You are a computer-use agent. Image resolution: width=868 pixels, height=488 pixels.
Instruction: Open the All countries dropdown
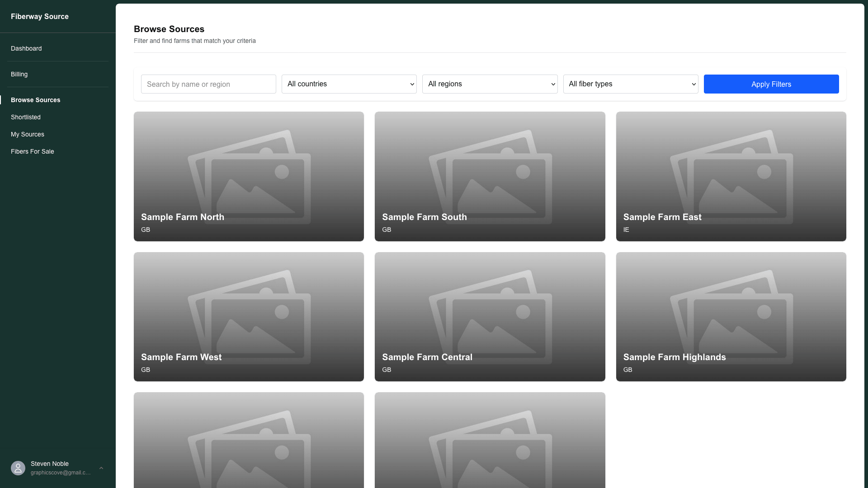coord(349,84)
